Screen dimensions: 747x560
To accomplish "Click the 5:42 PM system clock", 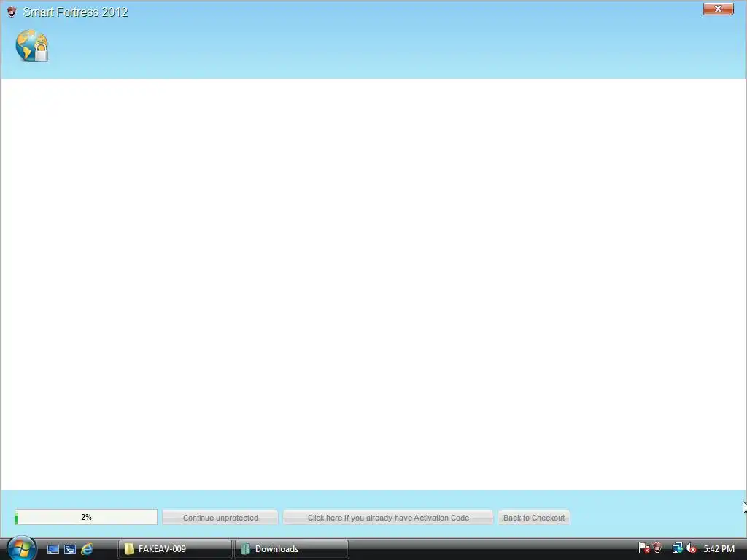I will tap(719, 548).
